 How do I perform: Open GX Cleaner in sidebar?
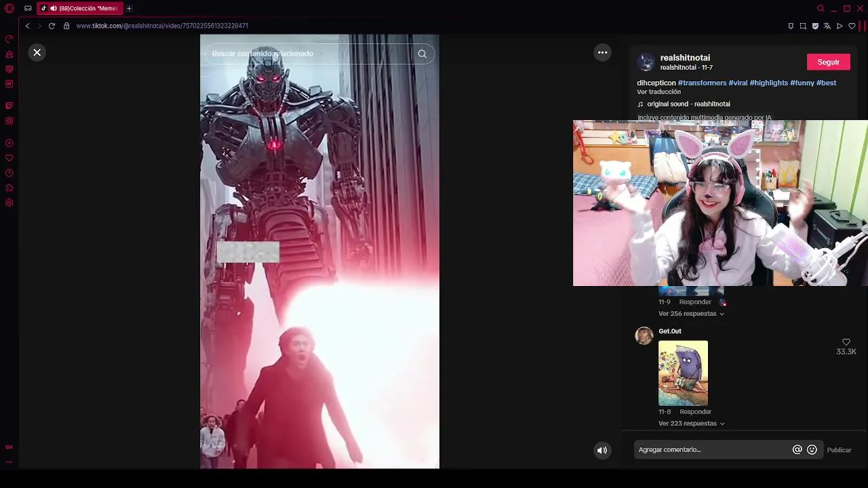(x=9, y=54)
